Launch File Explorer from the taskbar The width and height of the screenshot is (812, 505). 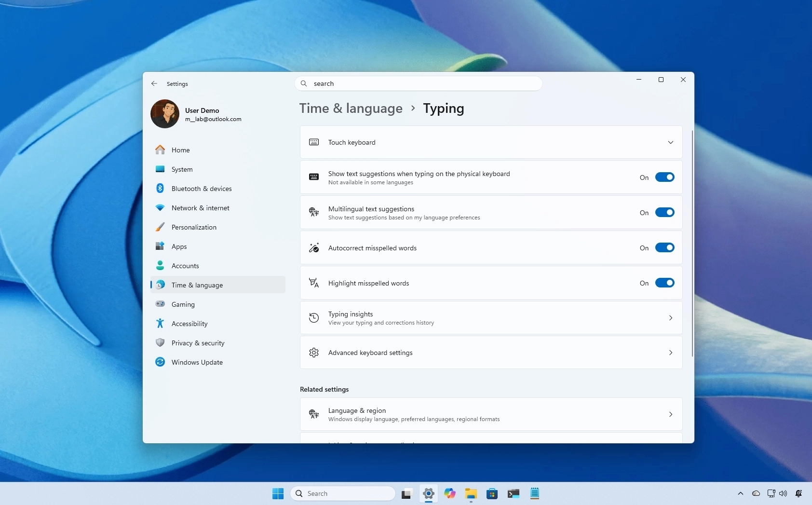tap(471, 493)
